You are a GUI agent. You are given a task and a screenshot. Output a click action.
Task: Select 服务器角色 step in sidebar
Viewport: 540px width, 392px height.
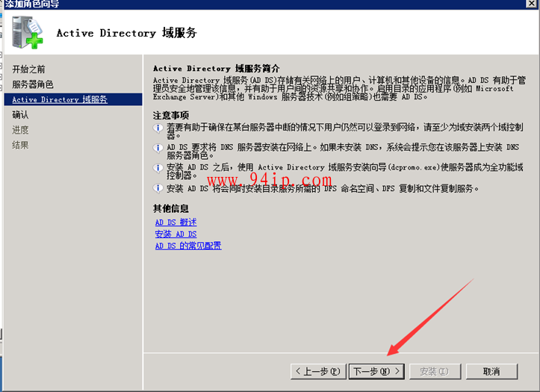point(33,84)
